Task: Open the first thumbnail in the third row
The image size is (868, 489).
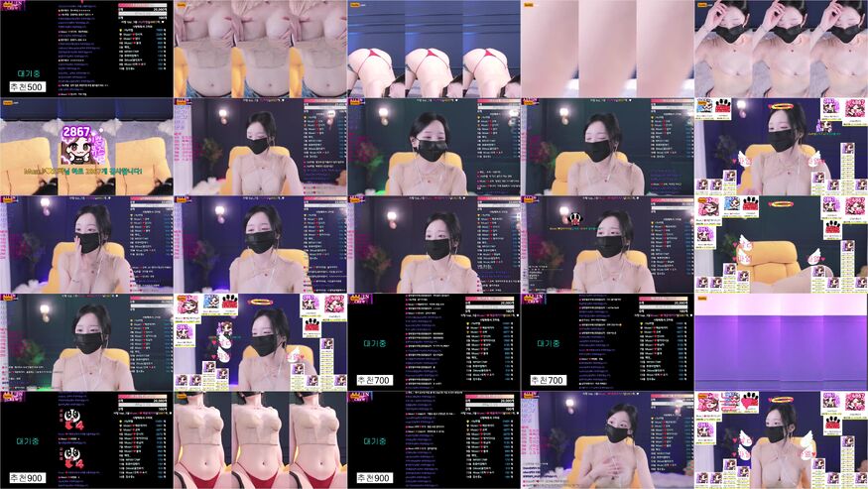Action: [86, 243]
